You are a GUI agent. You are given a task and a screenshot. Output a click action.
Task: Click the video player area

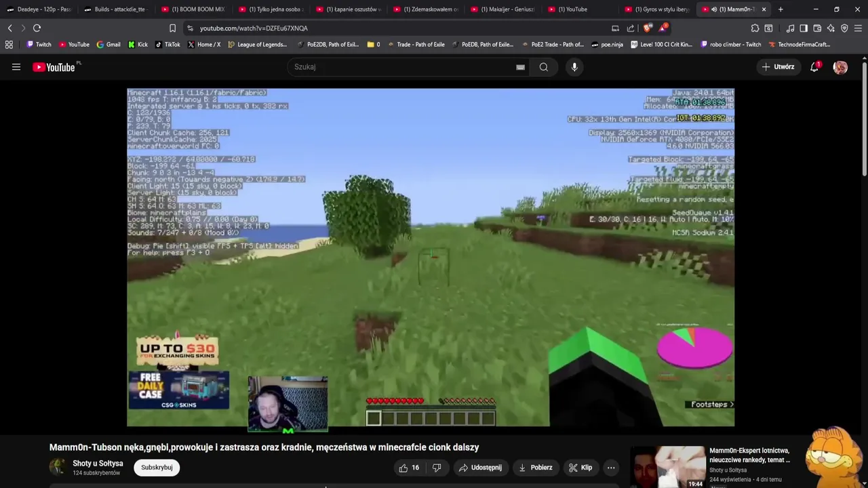tap(431, 258)
